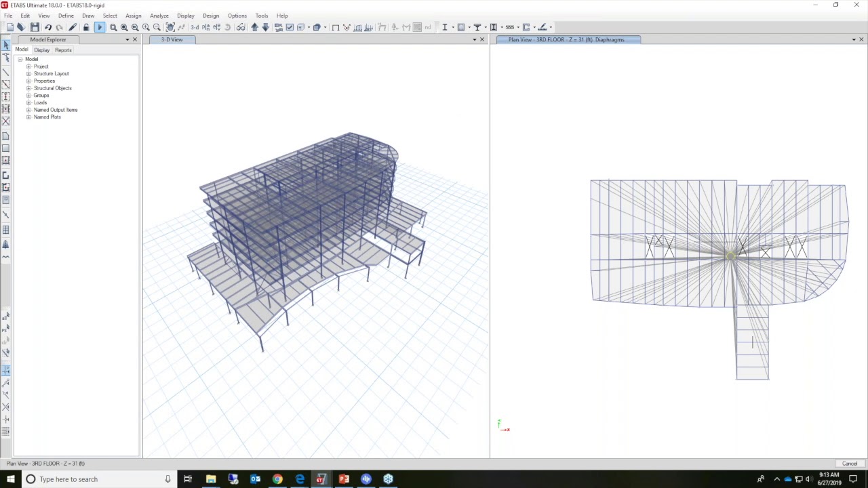Click the Lock/Unlock Model padlock icon

[x=86, y=27]
